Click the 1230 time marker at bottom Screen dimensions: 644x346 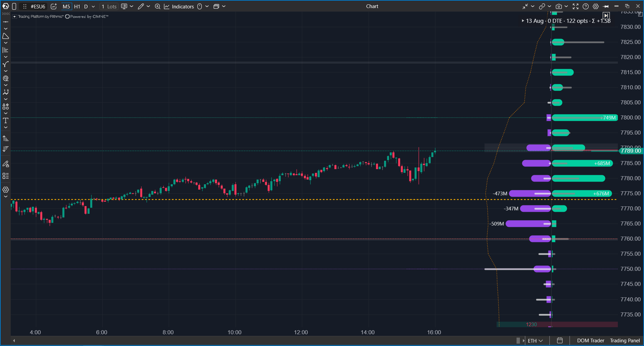tap(531, 325)
